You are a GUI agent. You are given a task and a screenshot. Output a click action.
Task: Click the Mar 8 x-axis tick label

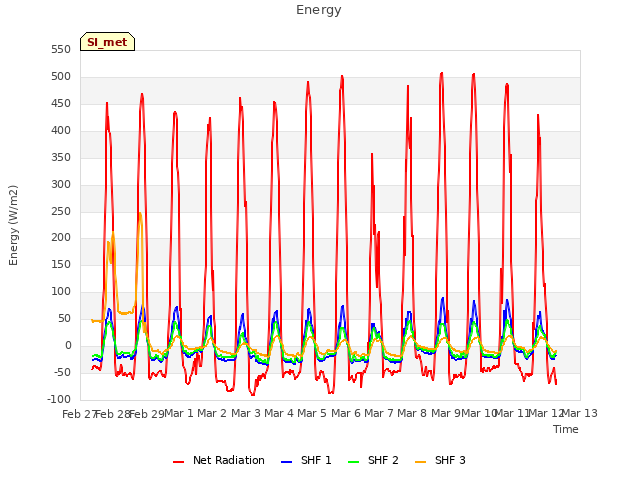pos(412,413)
